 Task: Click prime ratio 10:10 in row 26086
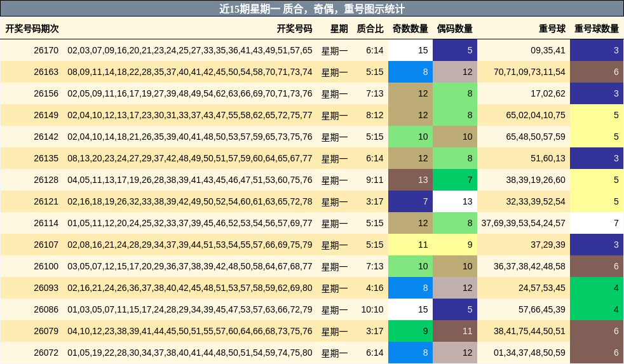372,309
